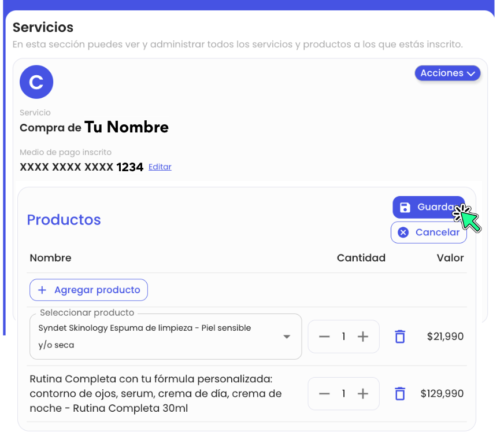504x443 pixels.
Task: Click the Editar payment method link
Action: [x=160, y=167]
